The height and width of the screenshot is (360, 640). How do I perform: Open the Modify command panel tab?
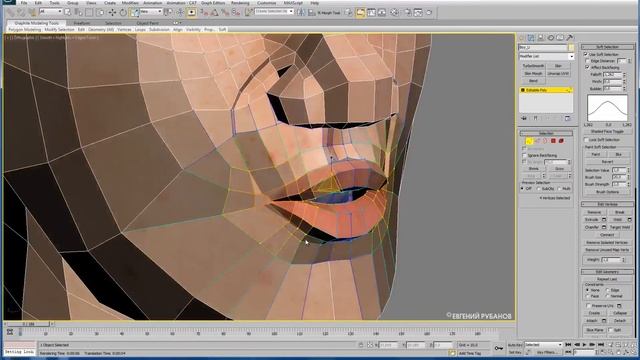(x=531, y=38)
